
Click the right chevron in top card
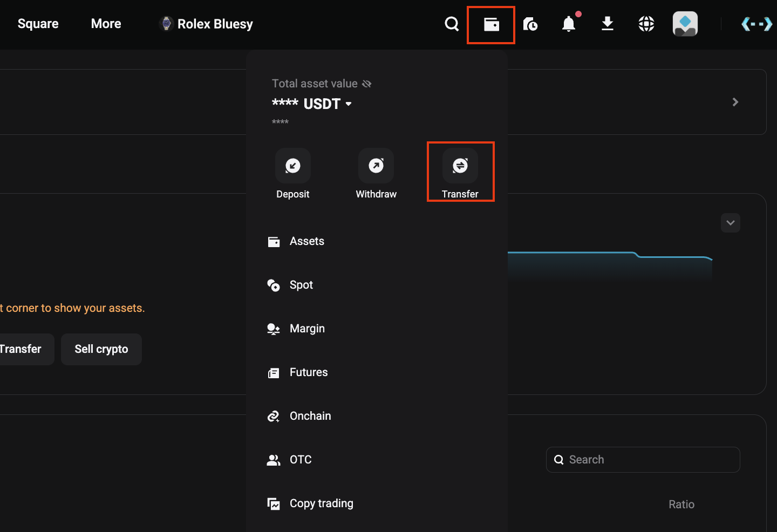[735, 102]
